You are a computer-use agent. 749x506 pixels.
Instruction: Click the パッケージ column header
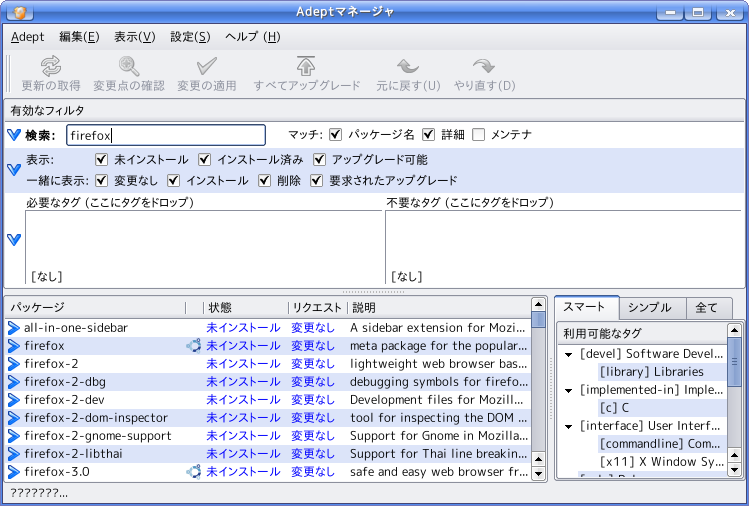95,308
